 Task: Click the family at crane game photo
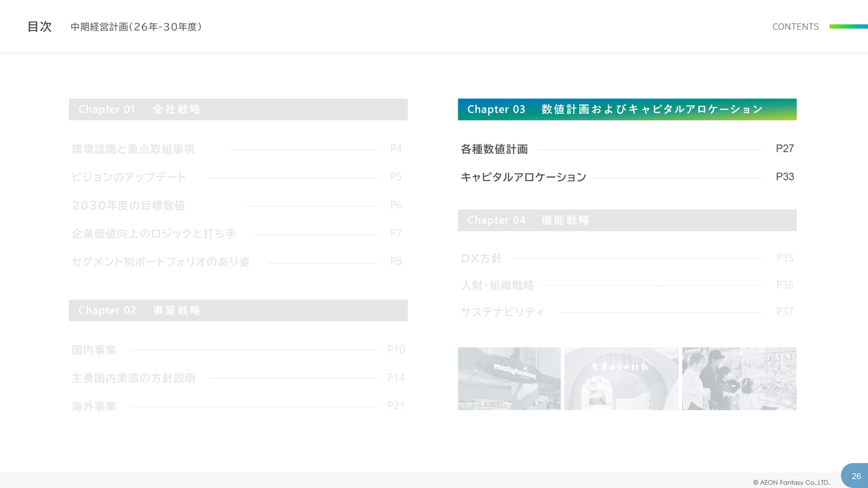739,378
